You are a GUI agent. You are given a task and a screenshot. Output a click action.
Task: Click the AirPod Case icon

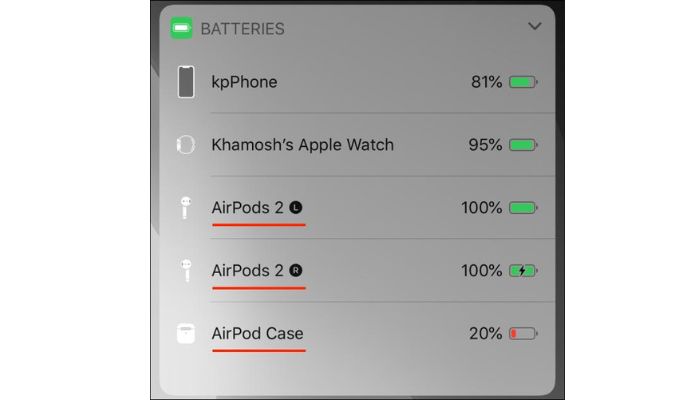click(x=186, y=333)
